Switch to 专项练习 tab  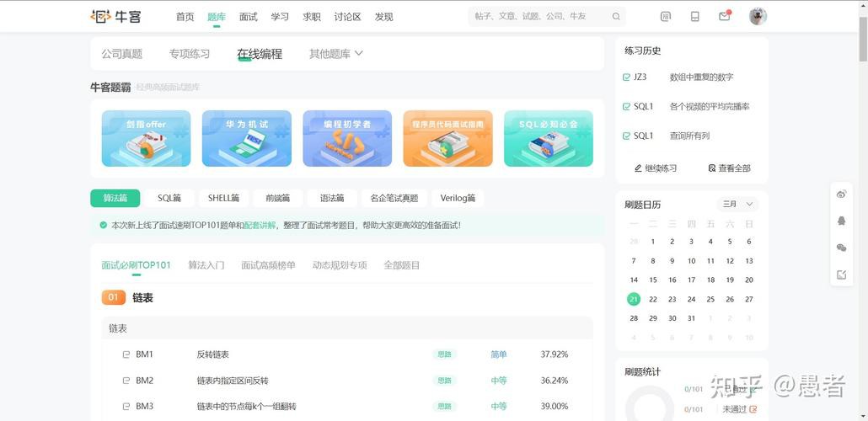click(x=190, y=54)
